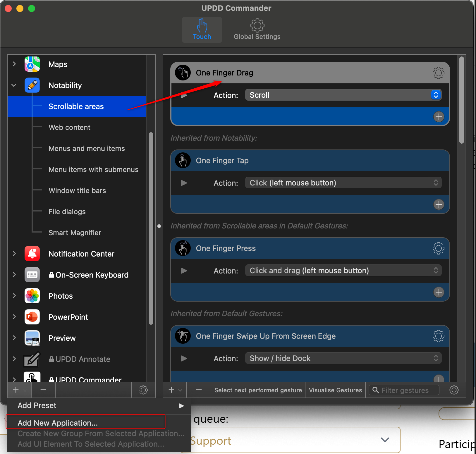Click the One Finger Press gear icon
This screenshot has width=476, height=454.
click(438, 248)
